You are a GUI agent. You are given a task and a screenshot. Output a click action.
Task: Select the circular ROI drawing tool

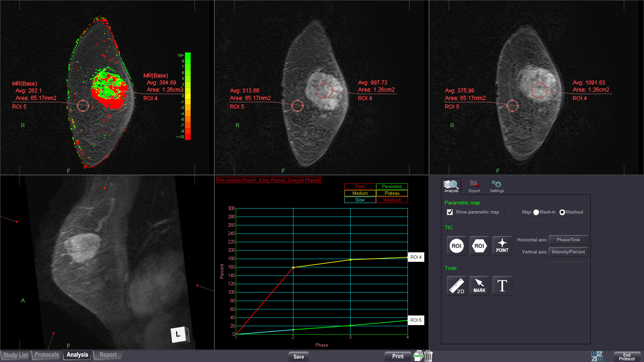click(456, 246)
